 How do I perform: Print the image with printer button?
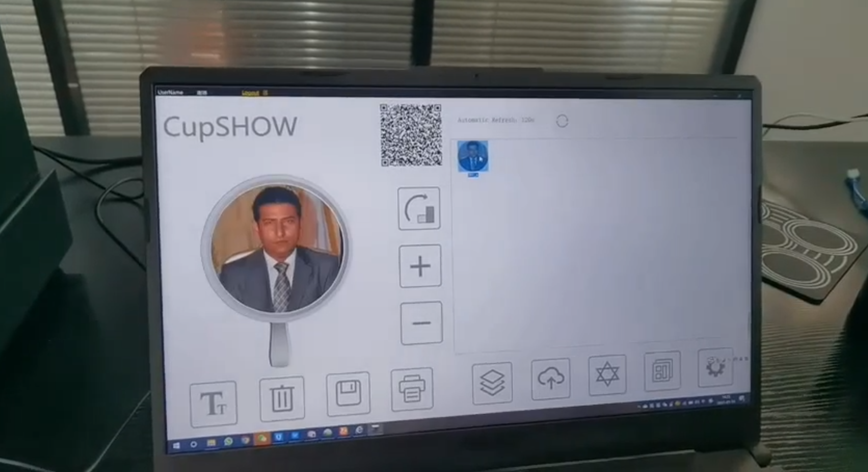click(x=412, y=389)
